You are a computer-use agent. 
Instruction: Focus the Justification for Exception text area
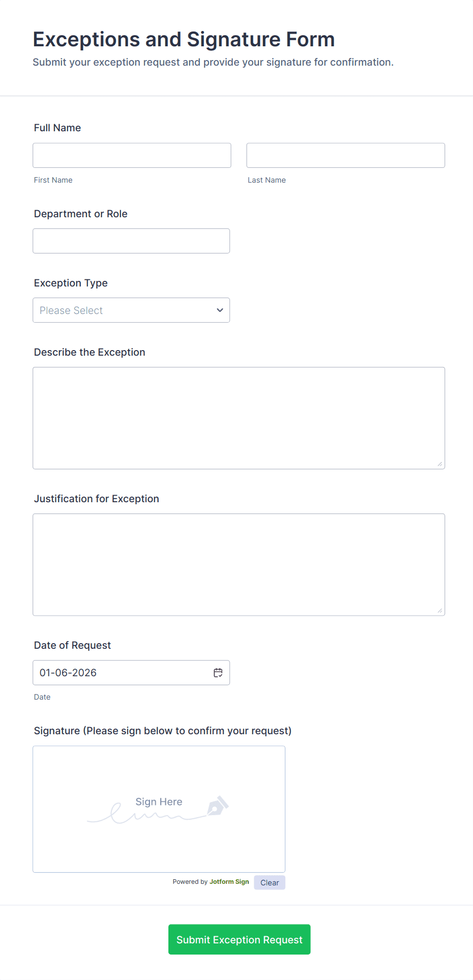pyautogui.click(x=239, y=564)
